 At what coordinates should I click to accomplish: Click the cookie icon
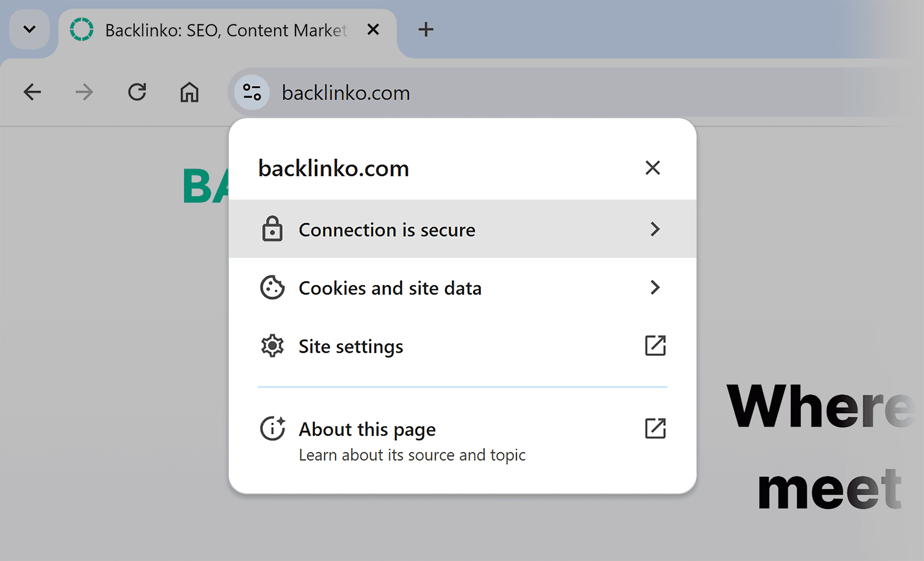pyautogui.click(x=272, y=287)
